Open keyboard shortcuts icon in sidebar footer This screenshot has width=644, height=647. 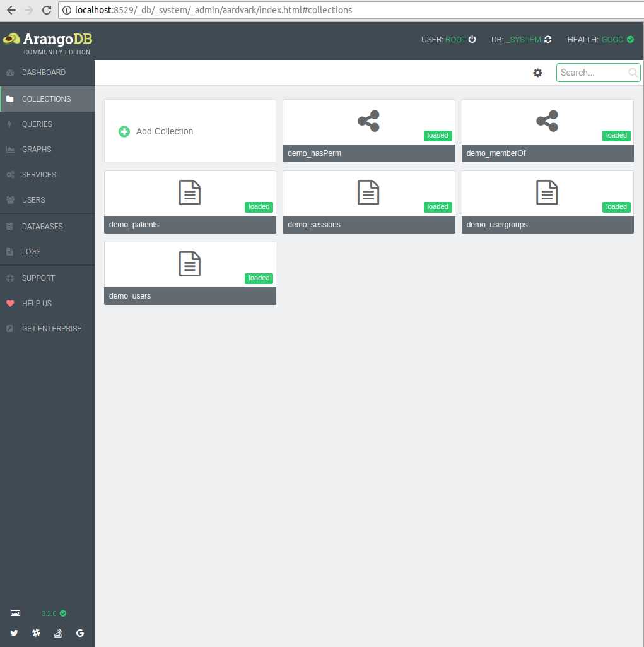coord(15,613)
